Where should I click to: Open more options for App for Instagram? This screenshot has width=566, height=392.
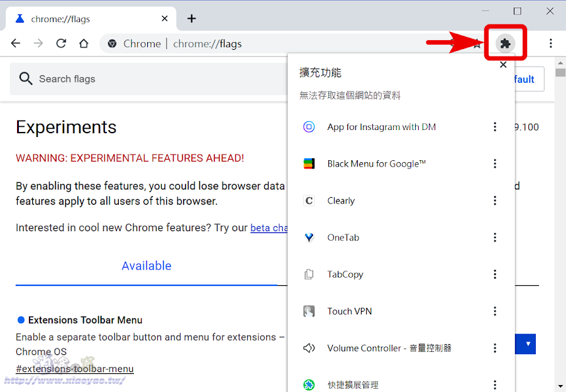click(495, 127)
